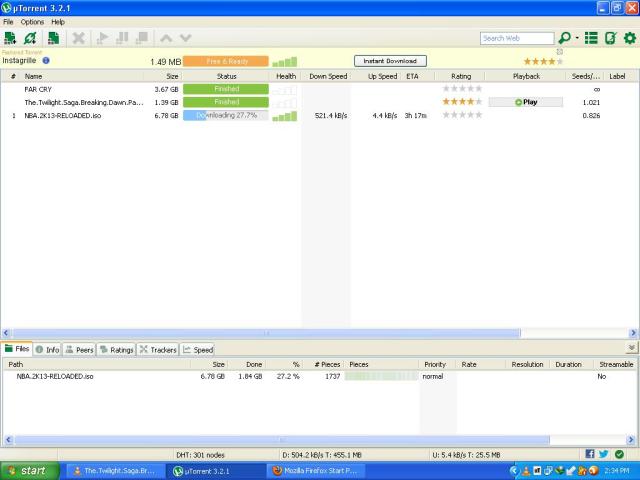Click the Pause torrent icon
Viewport: 640px width, 480px height.
point(122,38)
